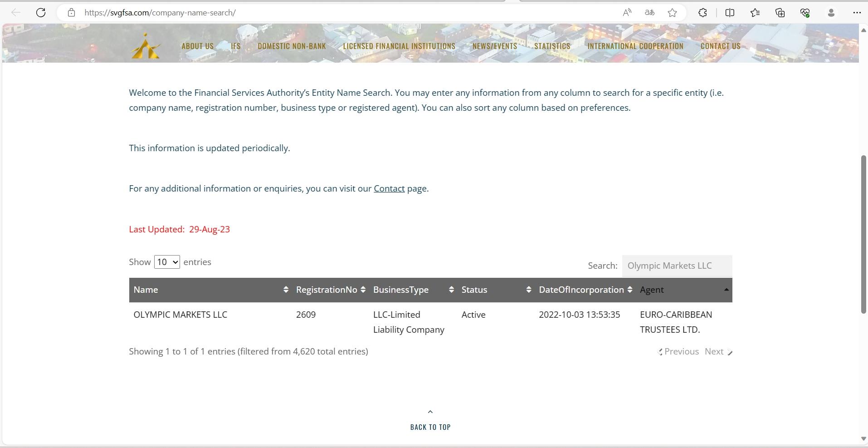Click the browser address bar URL

coord(160,13)
